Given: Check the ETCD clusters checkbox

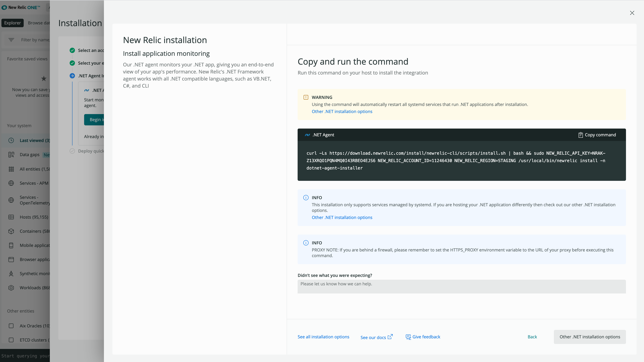Looking at the screenshot, I should click(x=11, y=340).
